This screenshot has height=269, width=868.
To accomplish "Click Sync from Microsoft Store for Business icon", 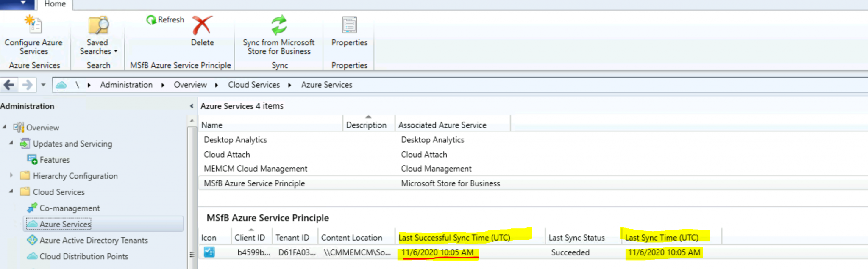I will click(x=279, y=25).
